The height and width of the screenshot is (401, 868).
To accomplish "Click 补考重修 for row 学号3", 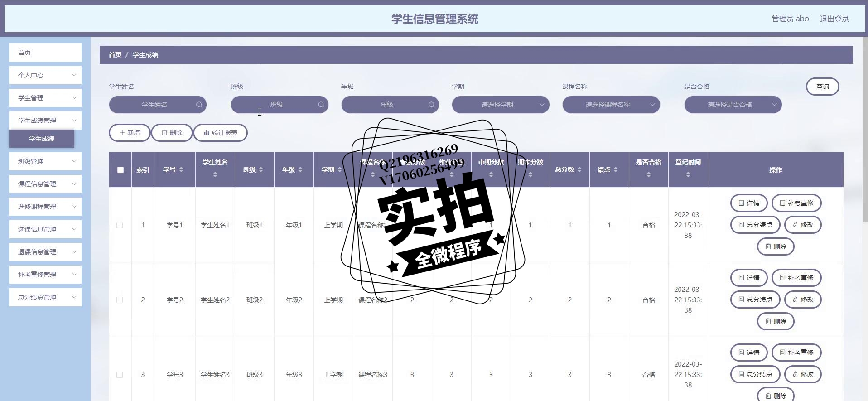I will [796, 353].
